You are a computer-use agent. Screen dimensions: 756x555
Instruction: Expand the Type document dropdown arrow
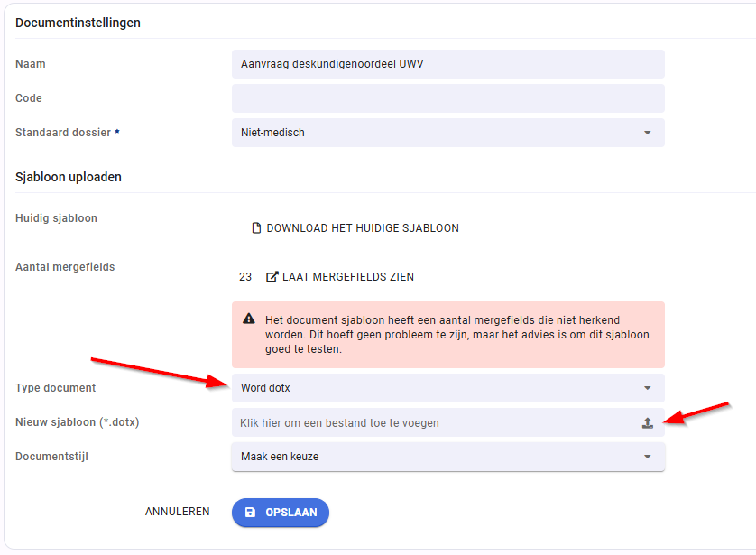pyautogui.click(x=648, y=388)
